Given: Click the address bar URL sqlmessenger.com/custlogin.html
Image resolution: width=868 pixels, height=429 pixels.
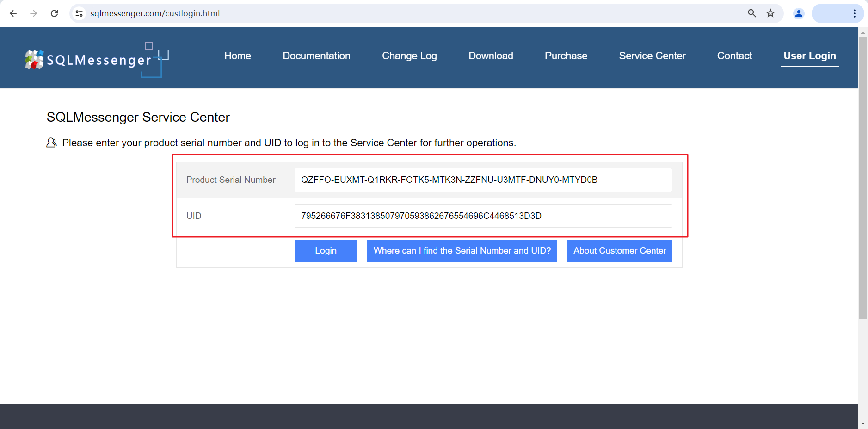Looking at the screenshot, I should pos(155,13).
